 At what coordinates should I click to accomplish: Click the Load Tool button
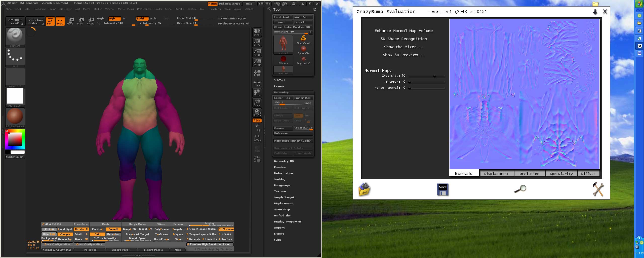point(283,17)
